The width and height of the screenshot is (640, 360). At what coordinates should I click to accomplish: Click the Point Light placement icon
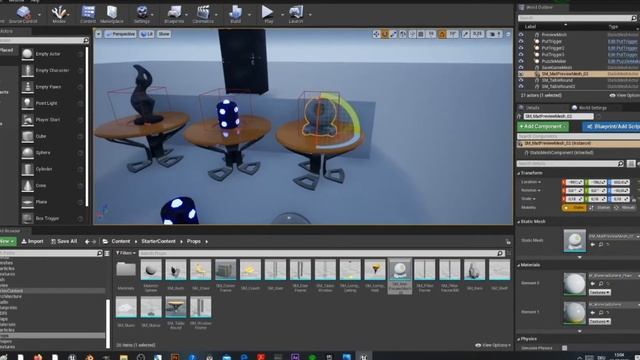click(x=27, y=103)
